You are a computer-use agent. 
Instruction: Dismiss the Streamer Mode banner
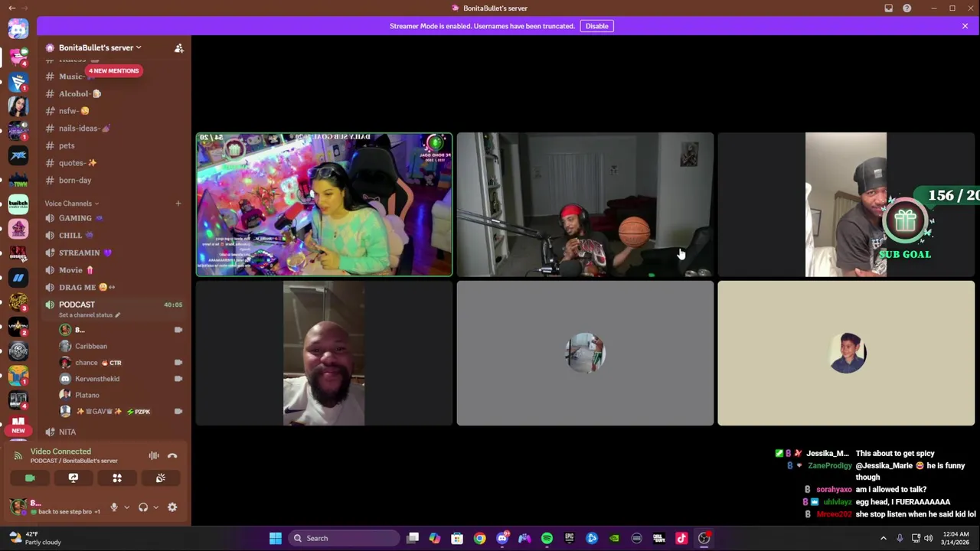click(x=965, y=26)
